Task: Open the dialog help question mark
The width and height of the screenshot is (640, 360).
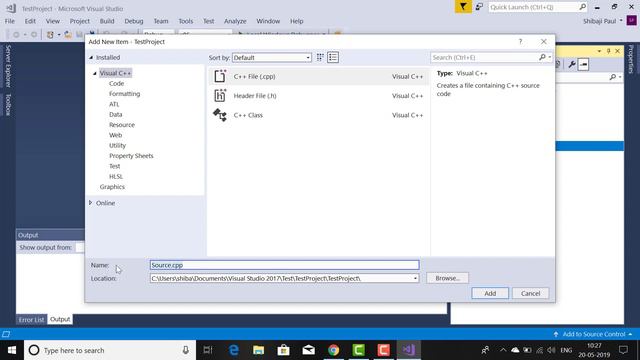Action: click(x=520, y=42)
